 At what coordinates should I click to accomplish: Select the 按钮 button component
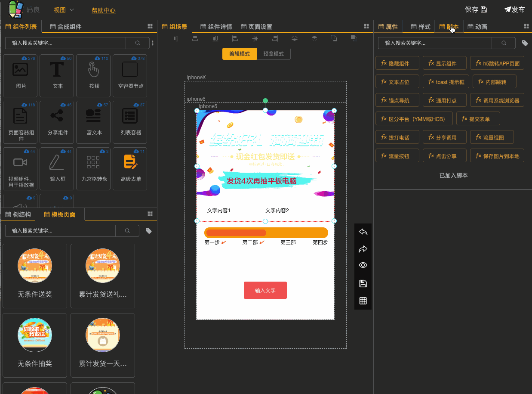coord(93,76)
